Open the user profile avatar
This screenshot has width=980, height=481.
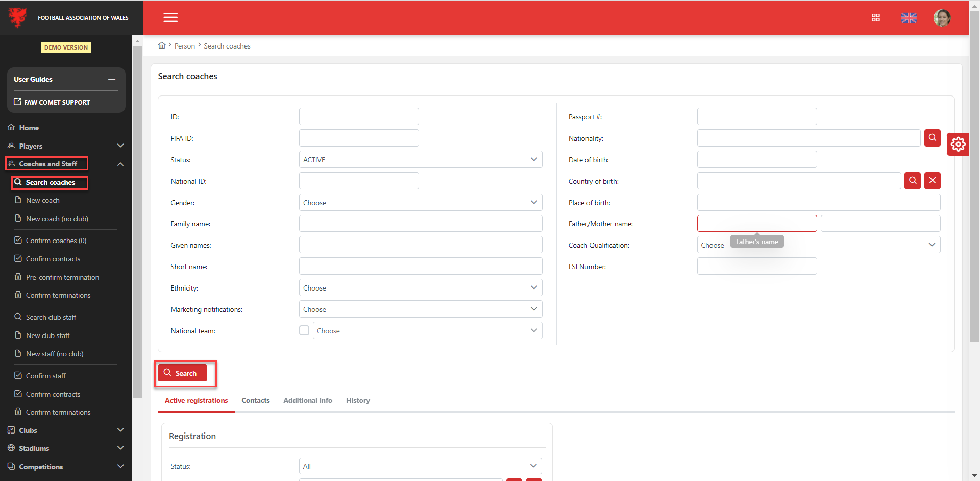coord(942,18)
